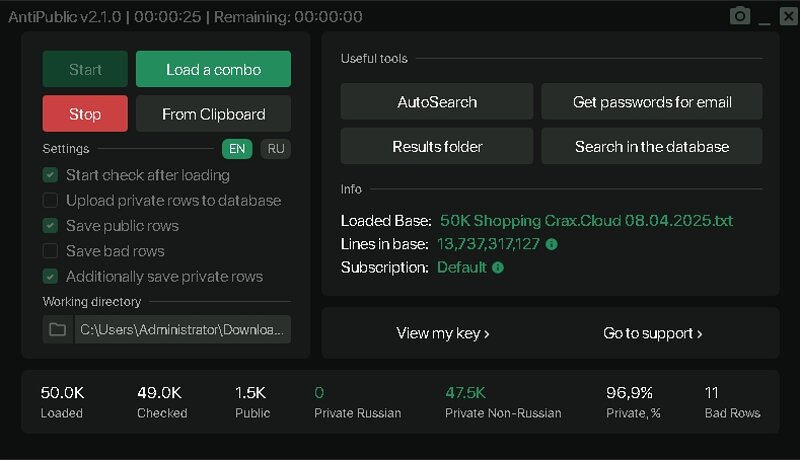Choose the From Clipboard button
Screen dimensions: 800x460
(213, 114)
